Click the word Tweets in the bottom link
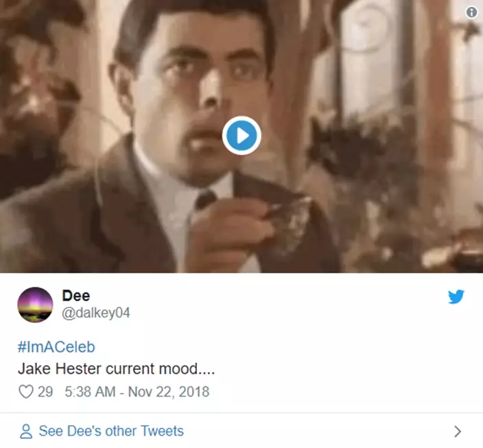The width and height of the screenshot is (483, 448). click(162, 431)
